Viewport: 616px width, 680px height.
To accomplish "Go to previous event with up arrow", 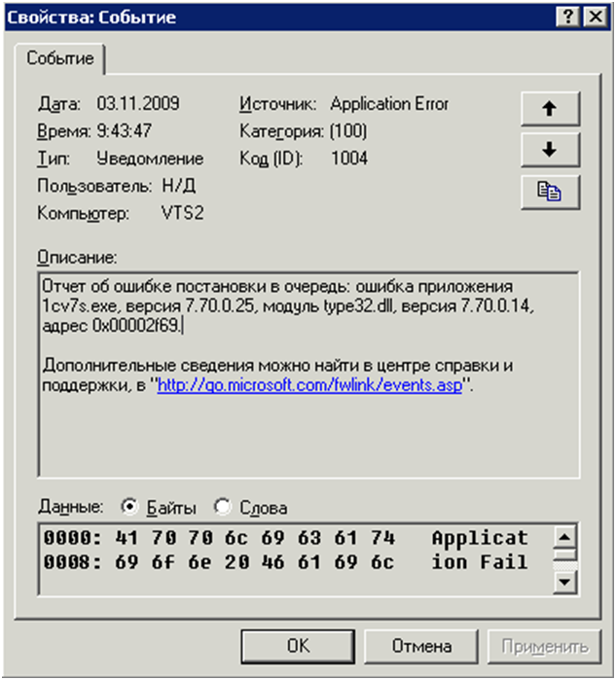I will coord(547,110).
